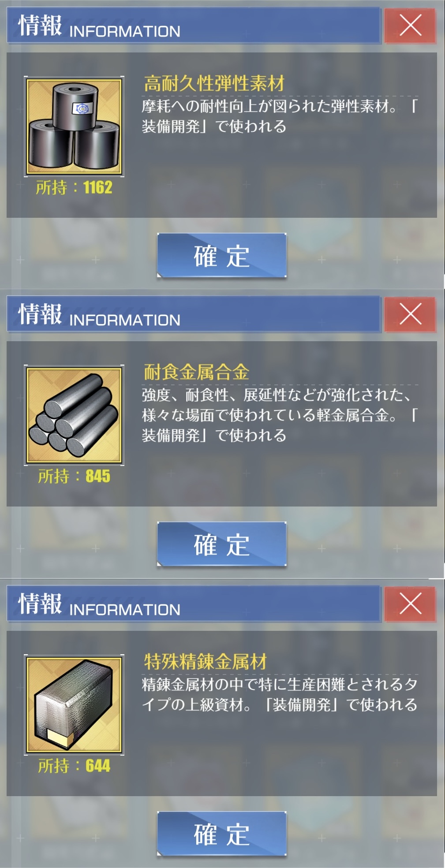The width and height of the screenshot is (445, 868).
Task: Click the description text starting with 摩耗への耐性向上
Action: (x=280, y=116)
